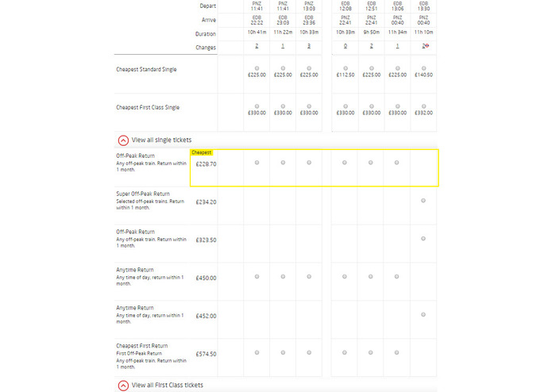Click the '11h 10m' duration value
Viewport: 552px width, 392px height.
[423, 33]
